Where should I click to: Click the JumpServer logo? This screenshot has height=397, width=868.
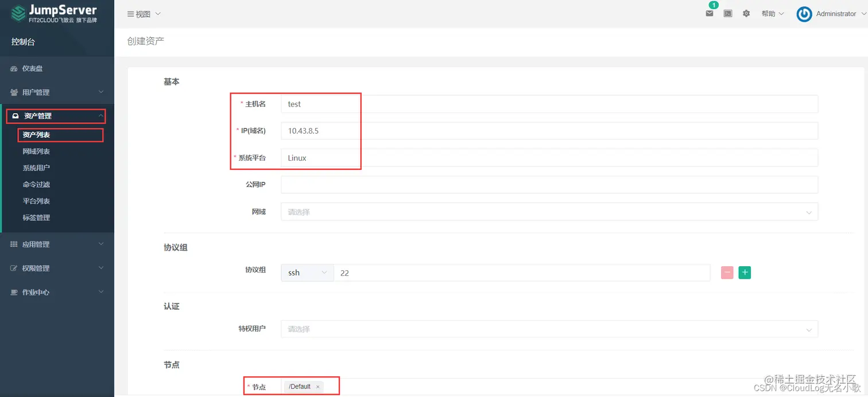point(55,14)
